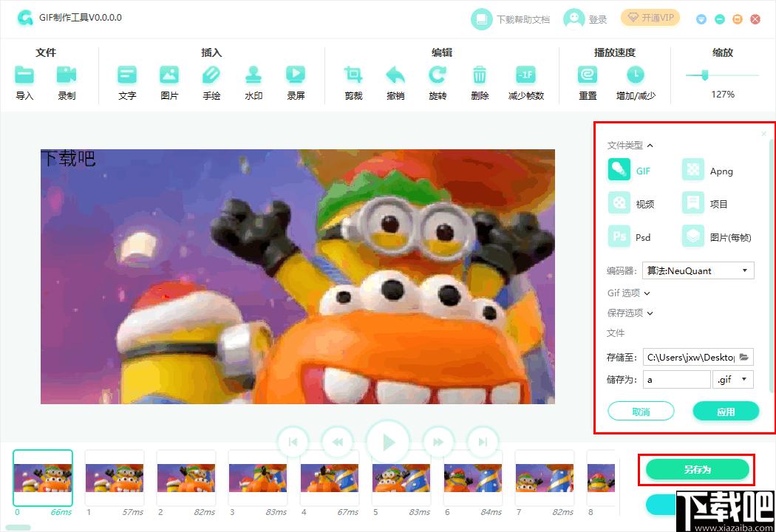Select frame 2 thumbnail (82ms)
The image size is (776, 532).
(x=186, y=477)
